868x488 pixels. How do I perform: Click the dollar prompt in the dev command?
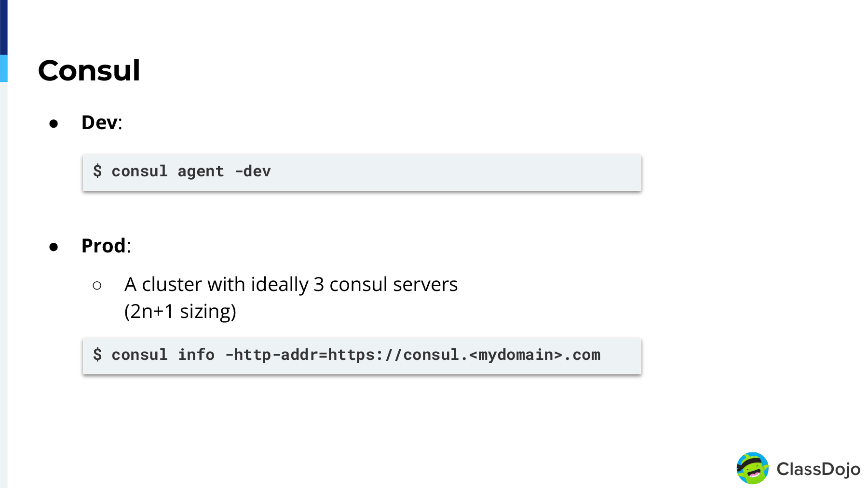click(97, 171)
